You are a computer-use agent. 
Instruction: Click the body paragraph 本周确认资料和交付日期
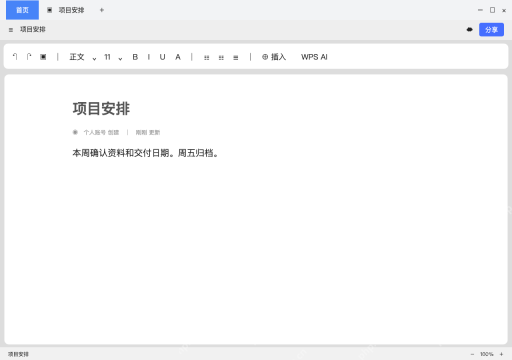[x=145, y=153]
